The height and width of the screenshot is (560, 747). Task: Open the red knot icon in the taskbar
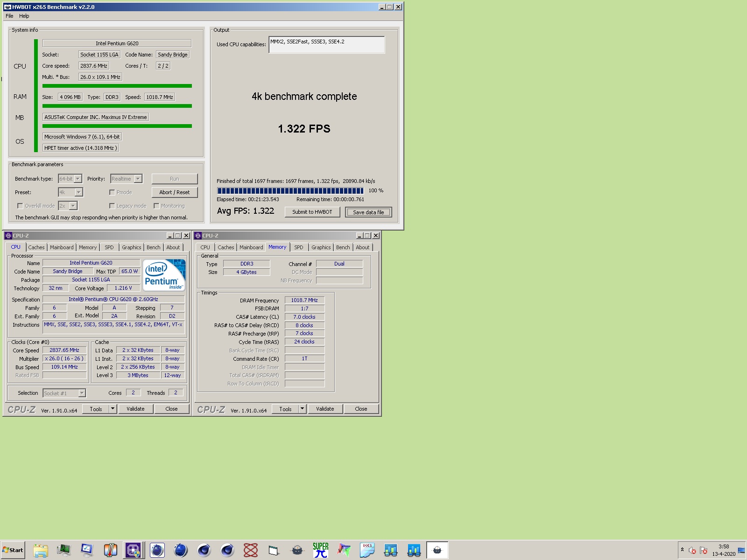(251, 550)
